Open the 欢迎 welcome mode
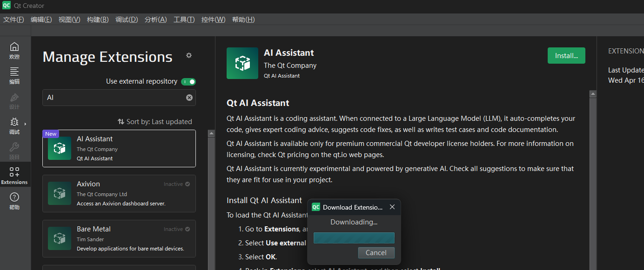The height and width of the screenshot is (270, 644). pyautogui.click(x=14, y=51)
